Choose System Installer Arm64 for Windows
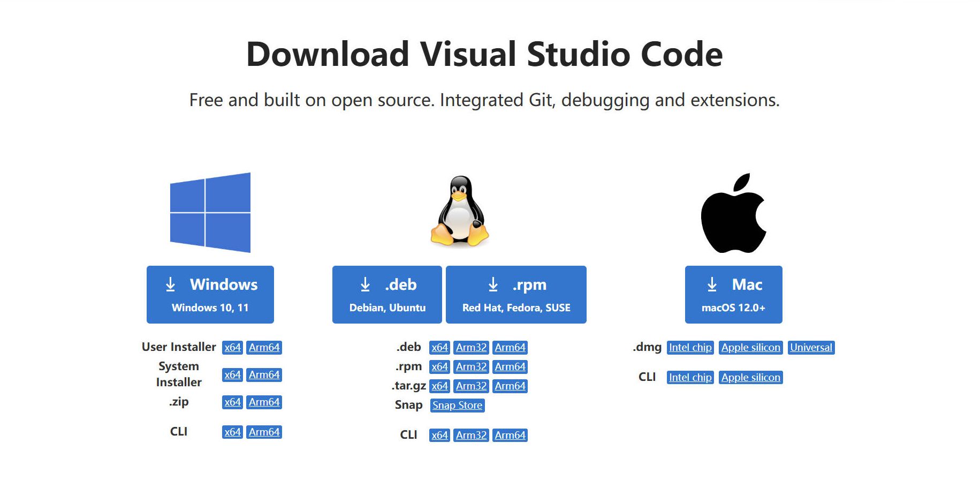The width and height of the screenshot is (980, 480). [264, 374]
